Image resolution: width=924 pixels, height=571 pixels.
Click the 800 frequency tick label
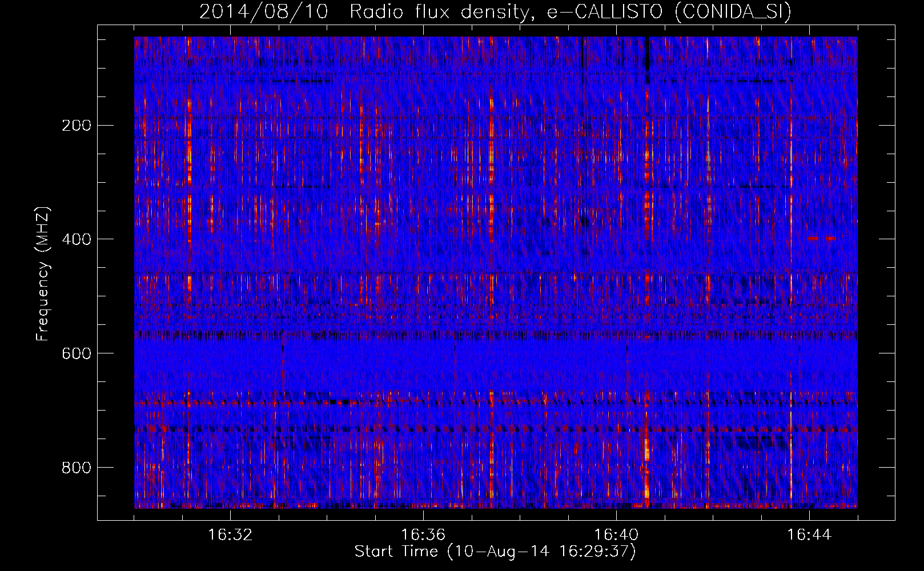(76, 468)
